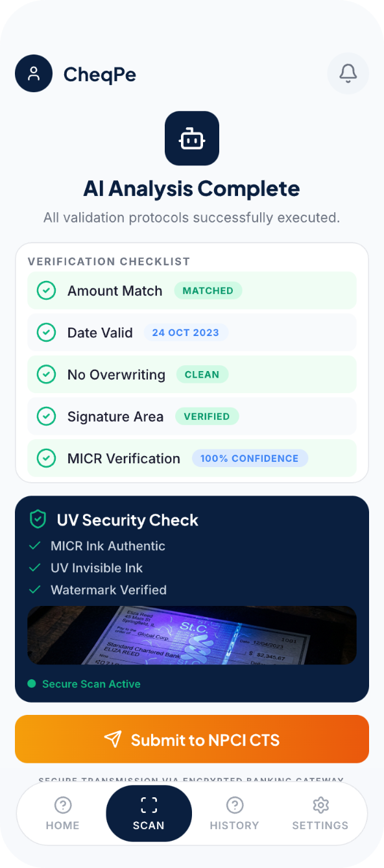Click the paper plane icon on the submit button
Screen dimensions: 384x868
(x=112, y=739)
